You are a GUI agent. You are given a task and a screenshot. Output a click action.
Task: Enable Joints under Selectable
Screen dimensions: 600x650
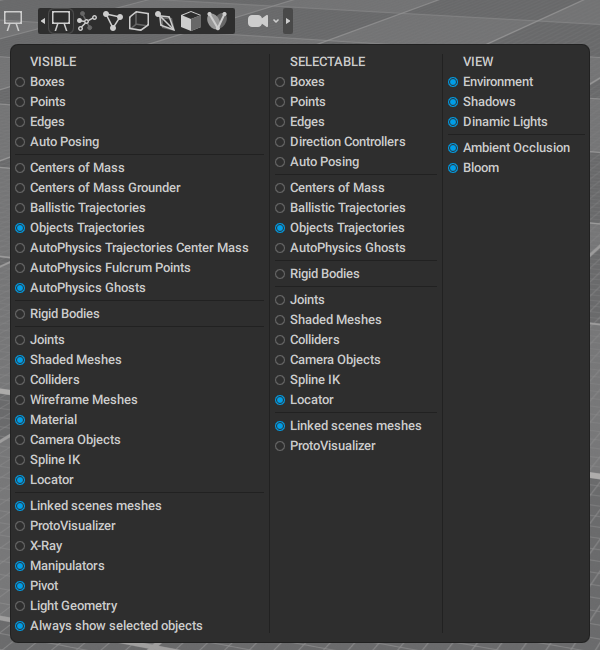point(280,300)
